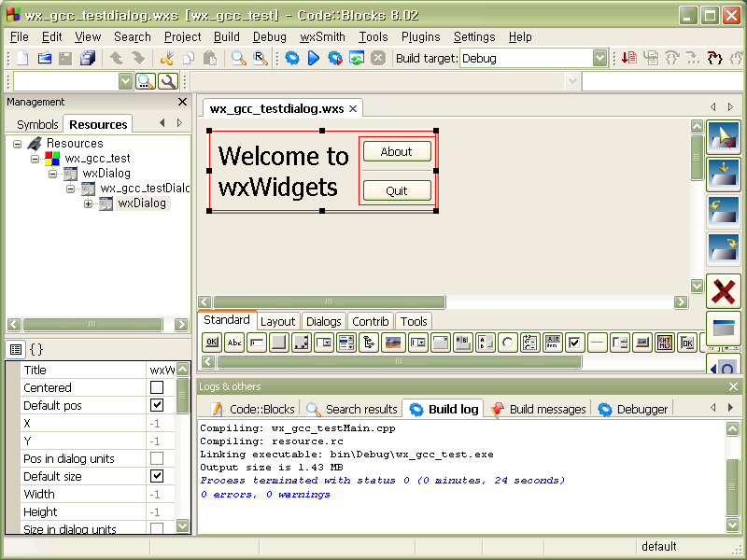Add a wxButton from the OK palette icon
This screenshot has width=747, height=560.
coord(212,343)
